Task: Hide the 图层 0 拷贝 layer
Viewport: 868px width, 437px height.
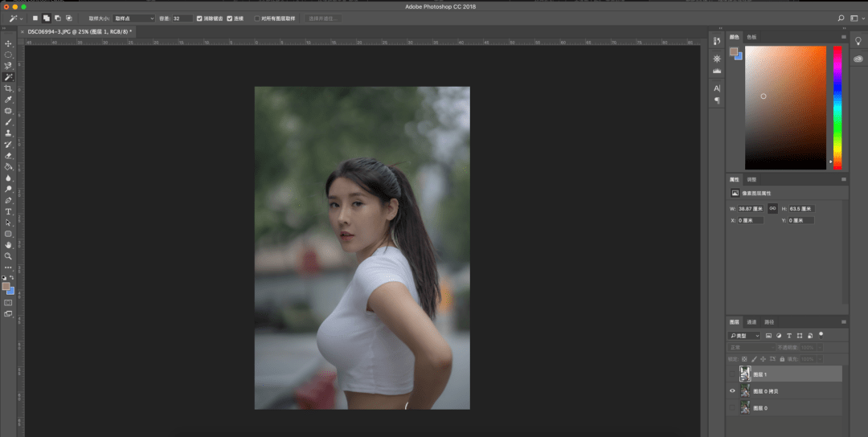Action: [x=732, y=391]
